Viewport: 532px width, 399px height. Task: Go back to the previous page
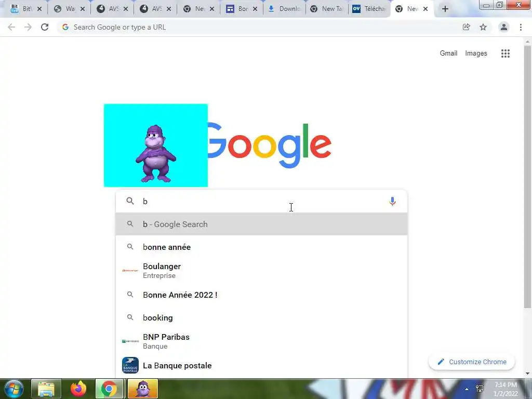(x=11, y=27)
